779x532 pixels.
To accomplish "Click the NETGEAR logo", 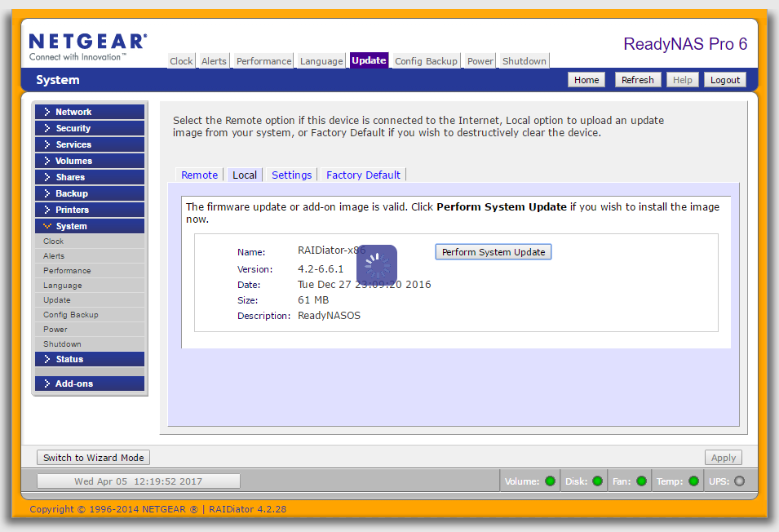I will tap(88, 47).
